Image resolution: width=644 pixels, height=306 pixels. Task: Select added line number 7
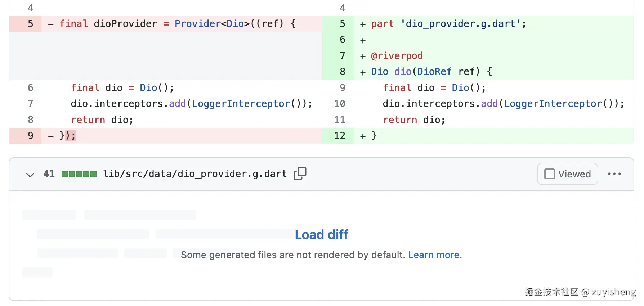(342, 56)
